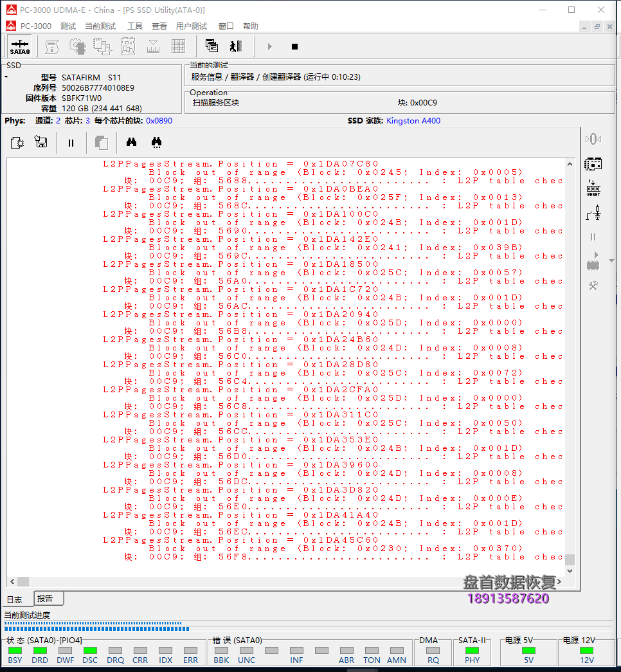Save the log with the diskette icon
The width and height of the screenshot is (621, 672).
tap(41, 142)
